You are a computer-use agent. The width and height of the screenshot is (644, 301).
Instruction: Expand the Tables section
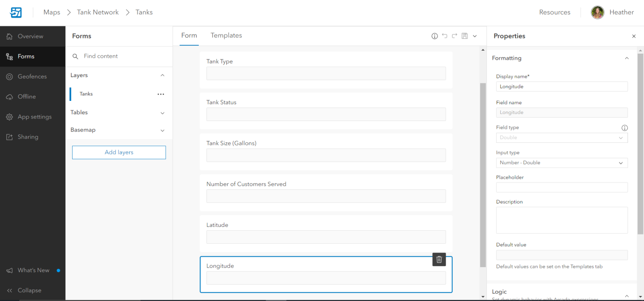pos(162,113)
